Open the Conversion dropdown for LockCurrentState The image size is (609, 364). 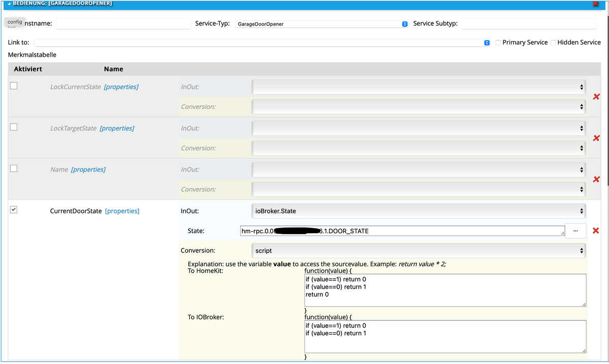[x=419, y=107]
